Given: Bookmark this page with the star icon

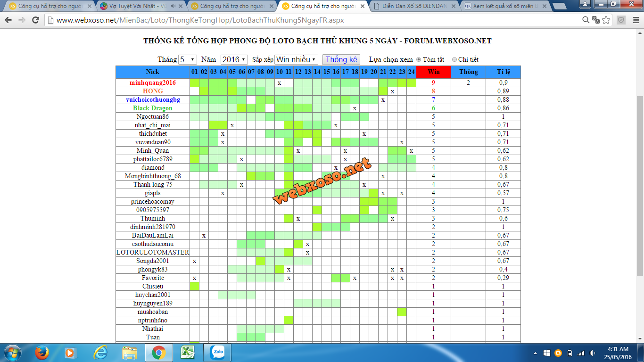Looking at the screenshot, I should click(606, 20).
